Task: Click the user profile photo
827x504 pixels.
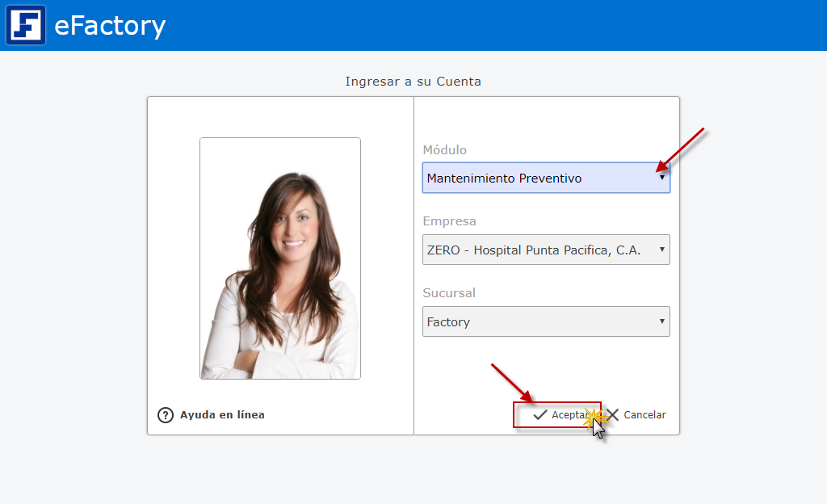Action: click(280, 258)
